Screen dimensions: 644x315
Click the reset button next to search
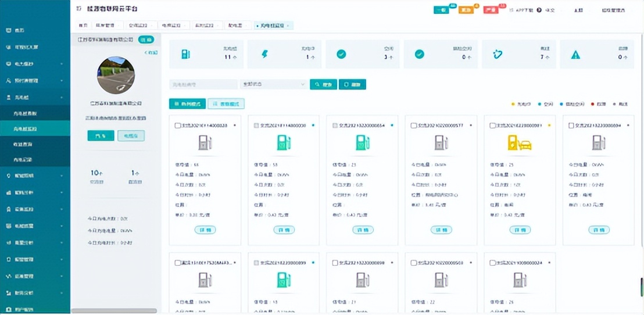(x=352, y=84)
